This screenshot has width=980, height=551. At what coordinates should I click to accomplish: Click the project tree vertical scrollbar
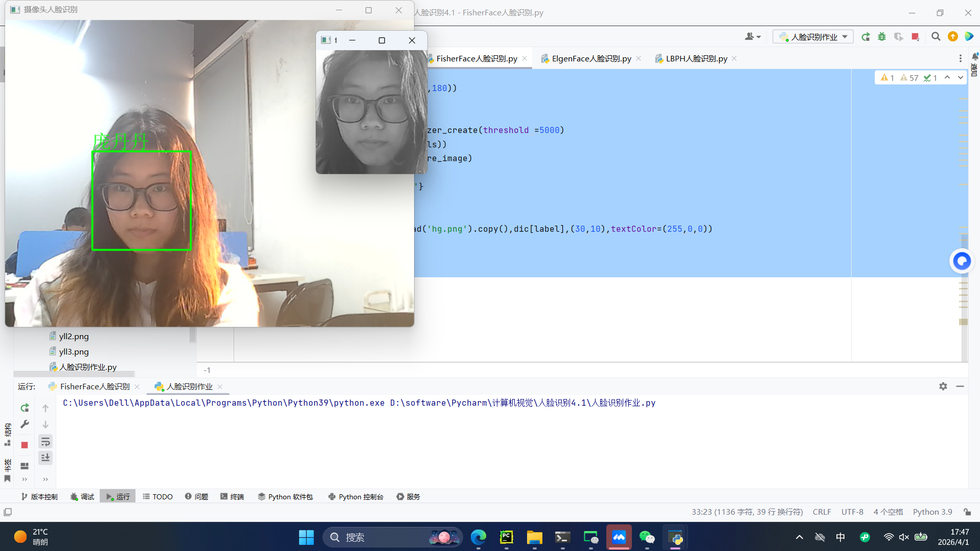coord(193,335)
